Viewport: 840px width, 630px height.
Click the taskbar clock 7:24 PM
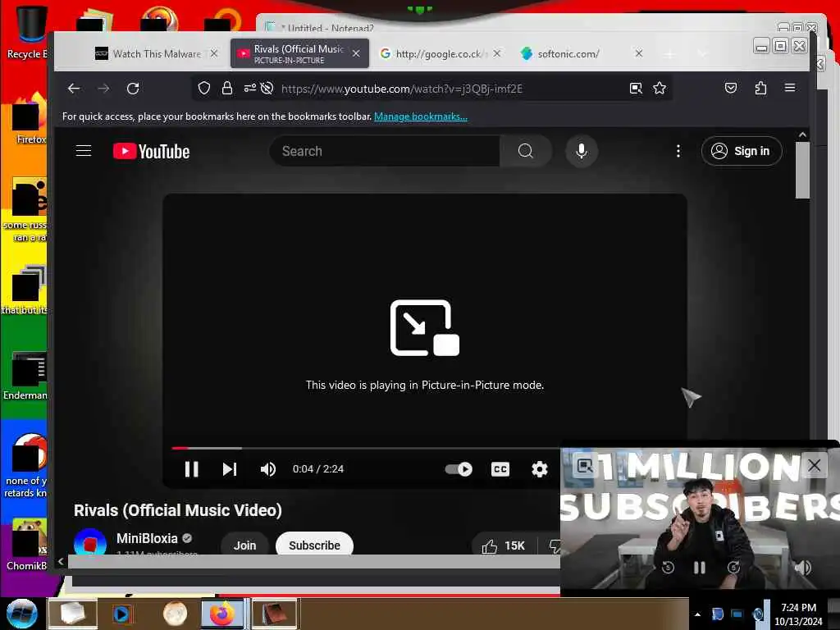798,608
